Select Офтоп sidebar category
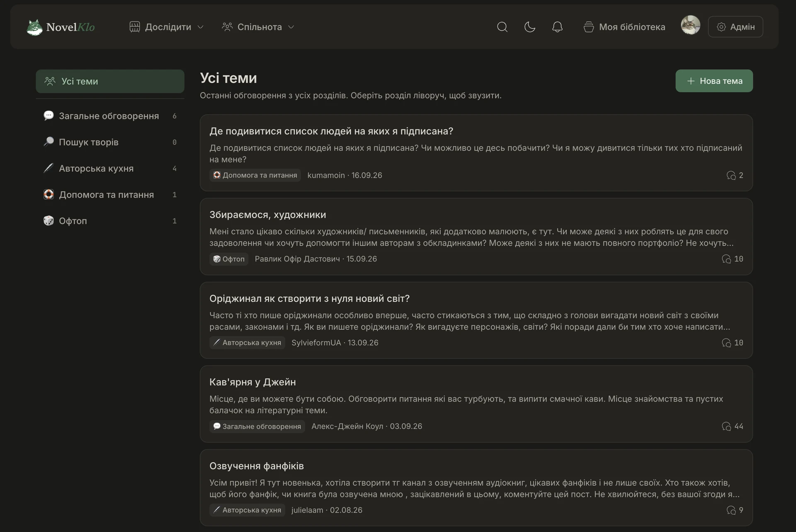 [110, 221]
